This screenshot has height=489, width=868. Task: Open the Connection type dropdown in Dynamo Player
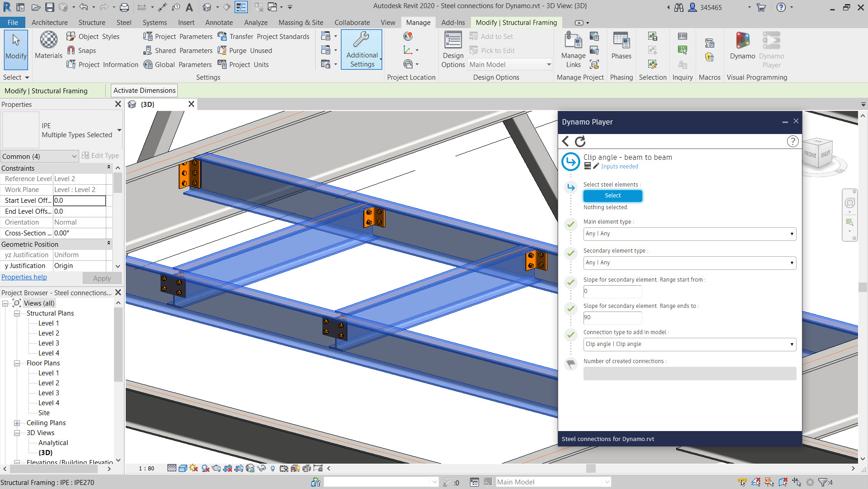coord(689,344)
